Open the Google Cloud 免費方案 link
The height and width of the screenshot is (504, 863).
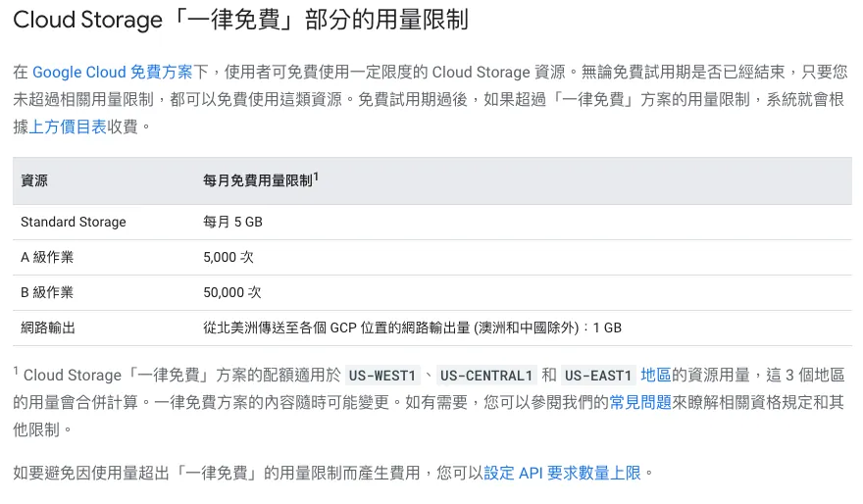pos(113,72)
